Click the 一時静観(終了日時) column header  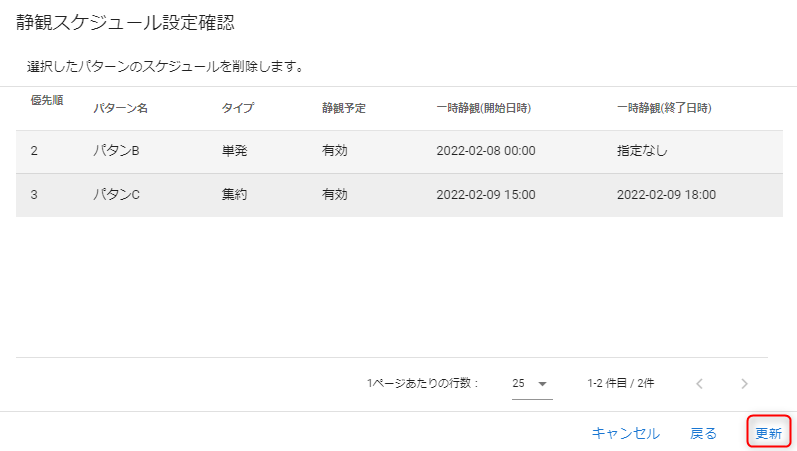tap(664, 108)
